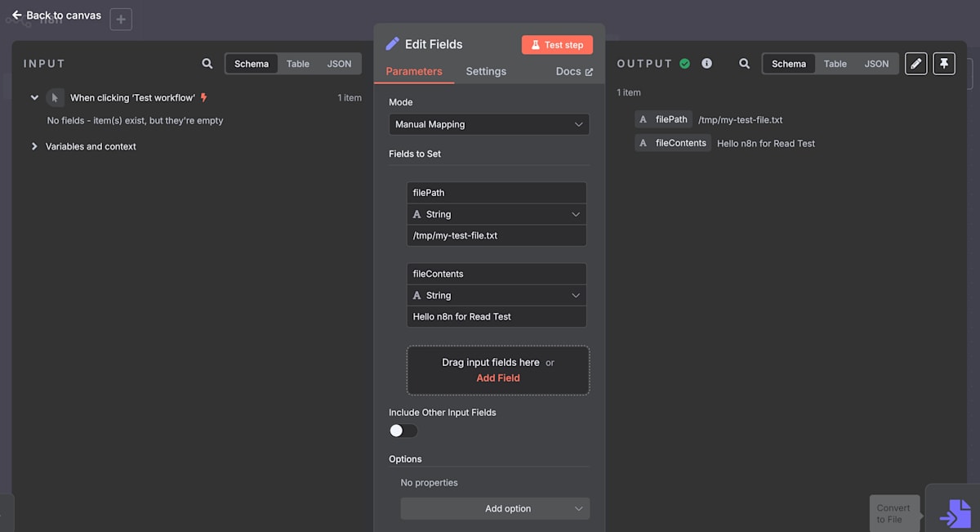This screenshot has width=980, height=532.
Task: Edit the /tmp/my-test-file.txt value field
Action: coord(497,235)
